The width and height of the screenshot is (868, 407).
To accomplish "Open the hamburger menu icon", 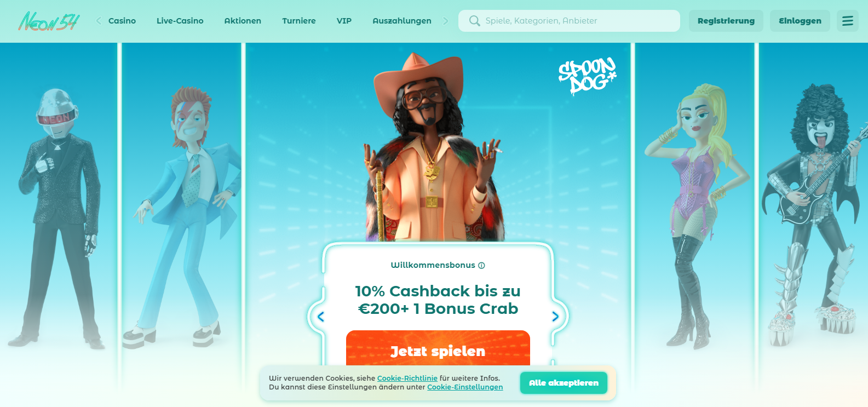I will pyautogui.click(x=847, y=21).
